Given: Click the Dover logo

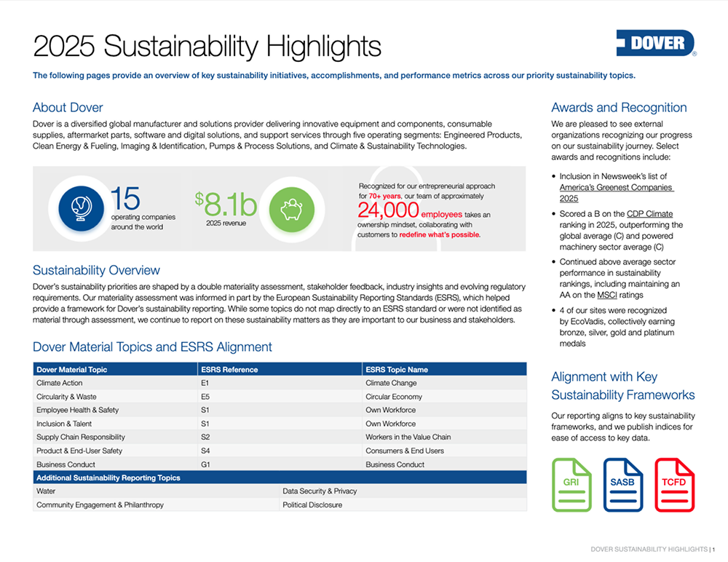Looking at the screenshot, I should tap(656, 43).
